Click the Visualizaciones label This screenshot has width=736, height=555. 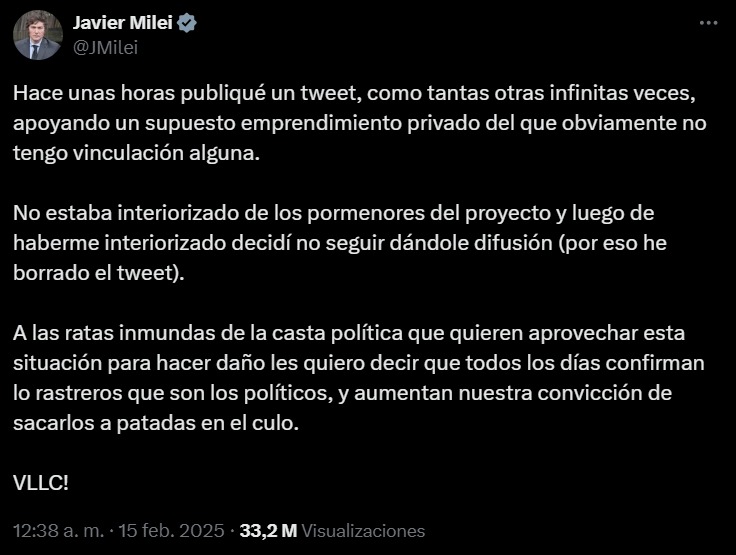tap(363, 531)
